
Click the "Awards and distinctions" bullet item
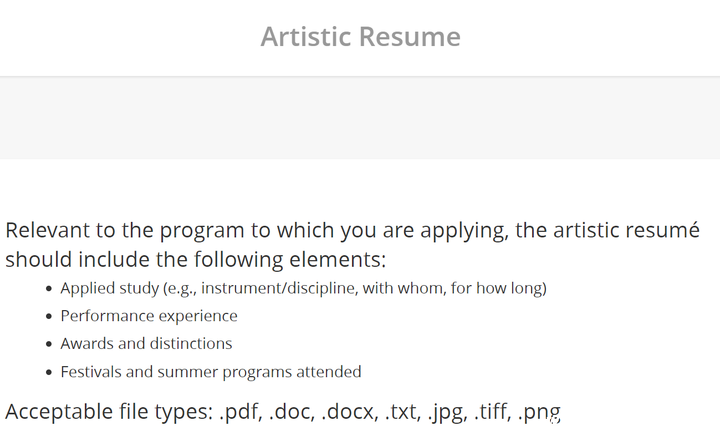pos(146,344)
